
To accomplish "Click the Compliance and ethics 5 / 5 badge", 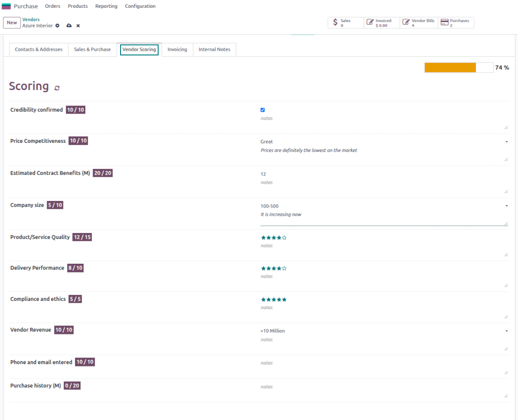I will 75,299.
